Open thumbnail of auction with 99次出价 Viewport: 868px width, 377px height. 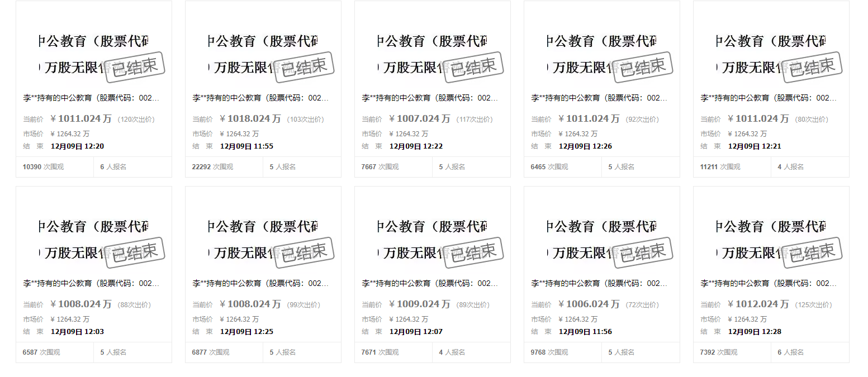[263, 240]
